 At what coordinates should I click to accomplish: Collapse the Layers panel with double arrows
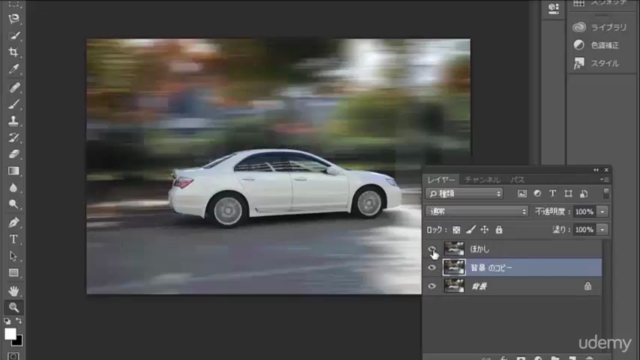click(x=596, y=170)
